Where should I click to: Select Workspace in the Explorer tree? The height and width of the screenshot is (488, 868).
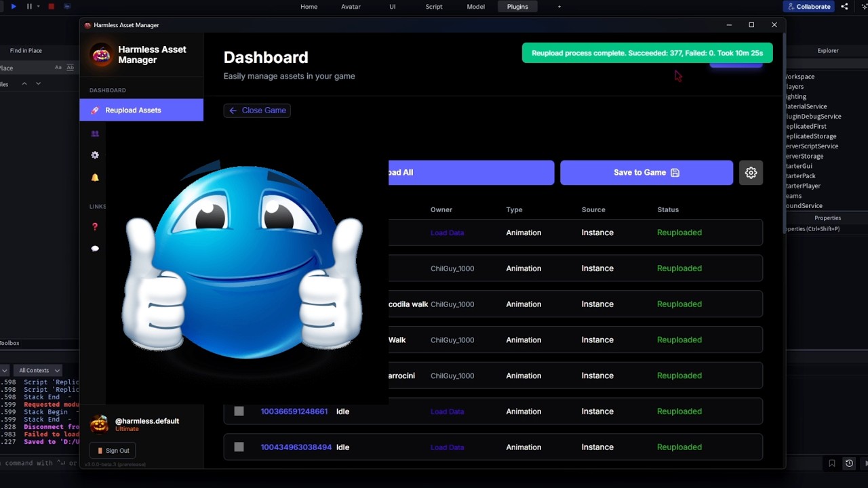point(800,77)
